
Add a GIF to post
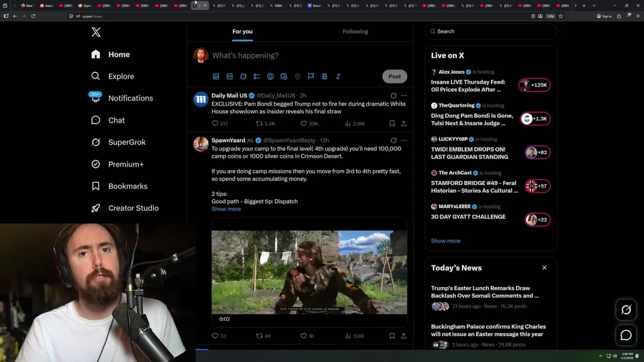[x=229, y=76]
